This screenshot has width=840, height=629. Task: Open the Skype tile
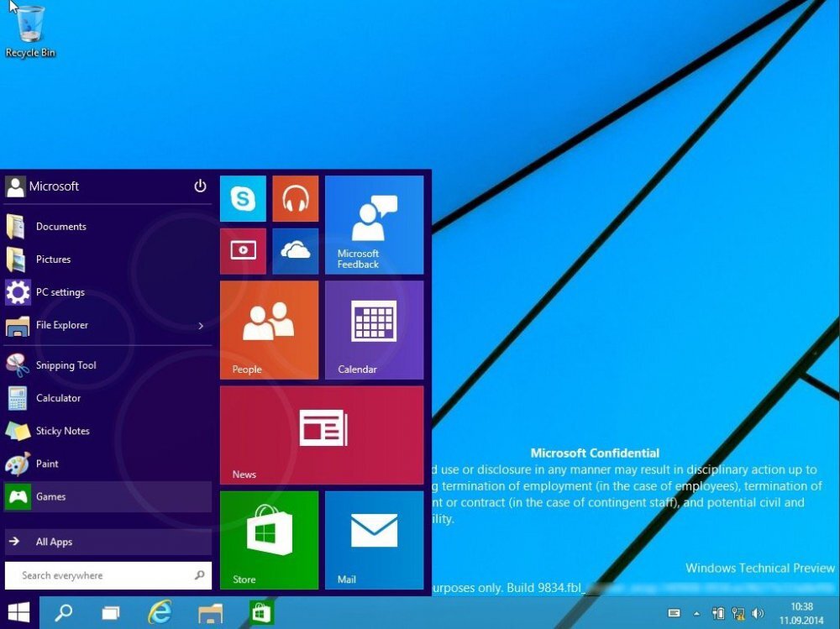[x=243, y=199]
